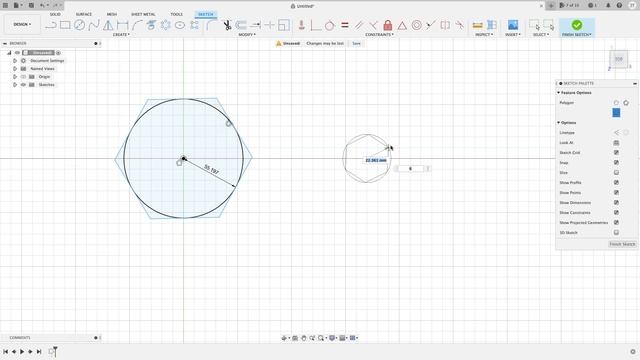Switch to the Surface tab
Image resolution: width=640 pixels, height=360 pixels.
(x=84, y=14)
